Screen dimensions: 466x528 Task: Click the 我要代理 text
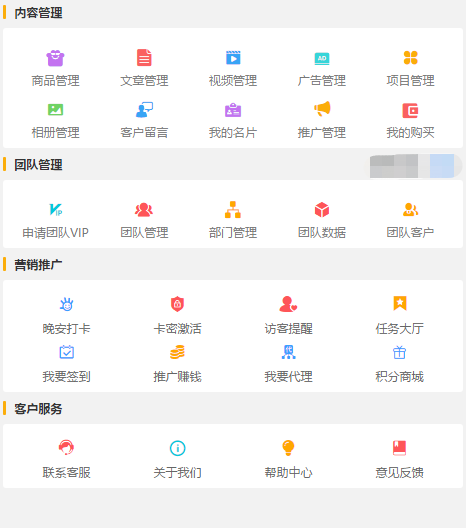coord(288,376)
